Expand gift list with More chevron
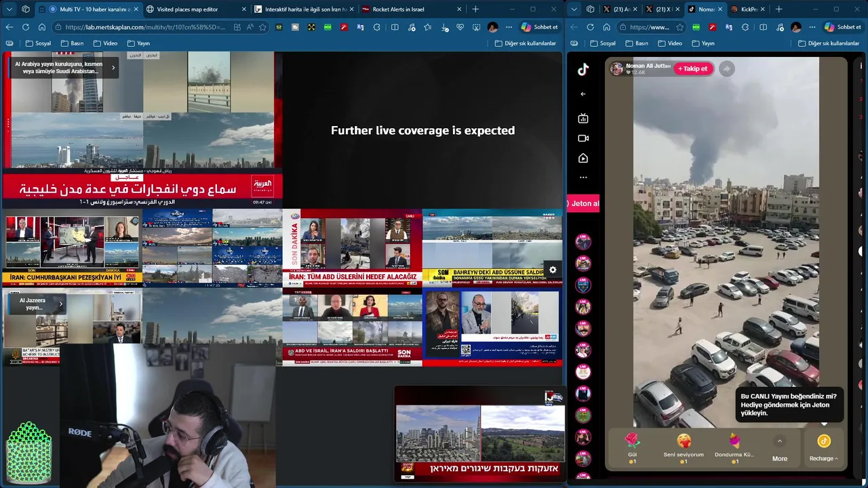Screen dimensions: 868x488 780,441
